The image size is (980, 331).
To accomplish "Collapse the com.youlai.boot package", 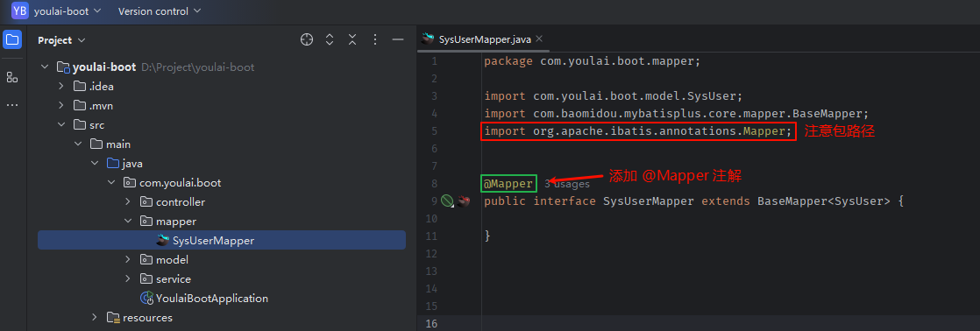I will [111, 183].
